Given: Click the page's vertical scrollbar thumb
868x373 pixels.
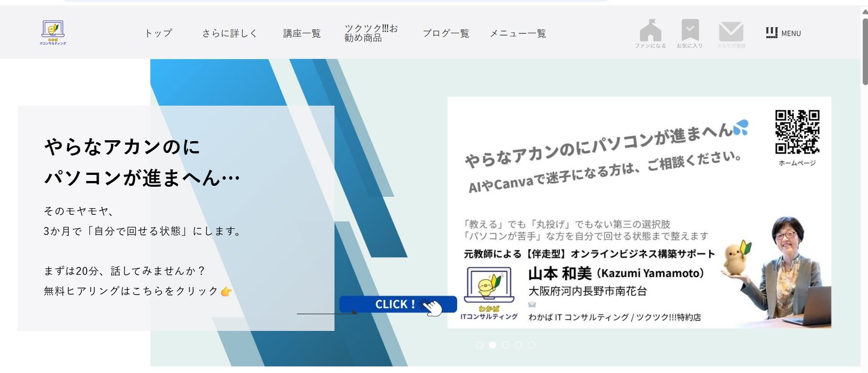Looking at the screenshot, I should pos(864,48).
